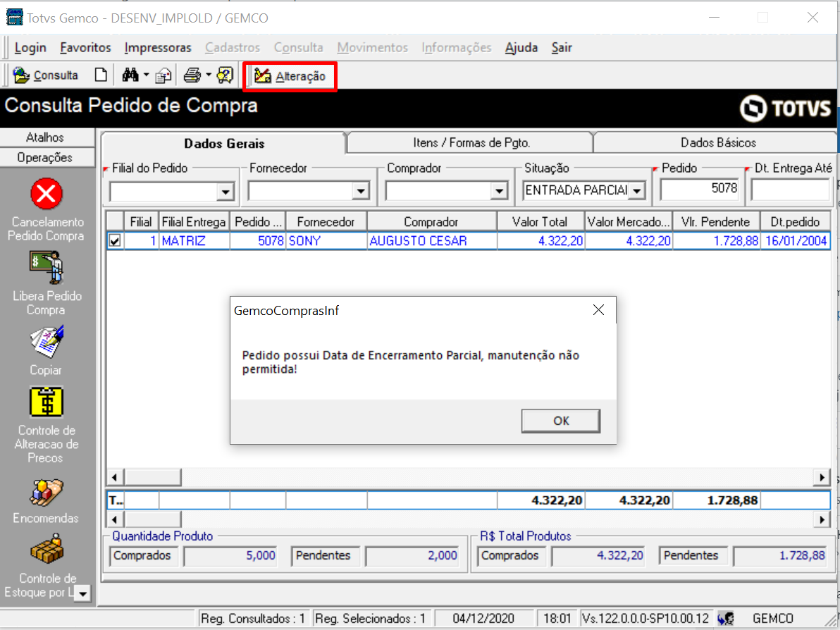840x630 pixels.
Task: Expand the sidebar list with the bottom arrow
Action: [82, 593]
